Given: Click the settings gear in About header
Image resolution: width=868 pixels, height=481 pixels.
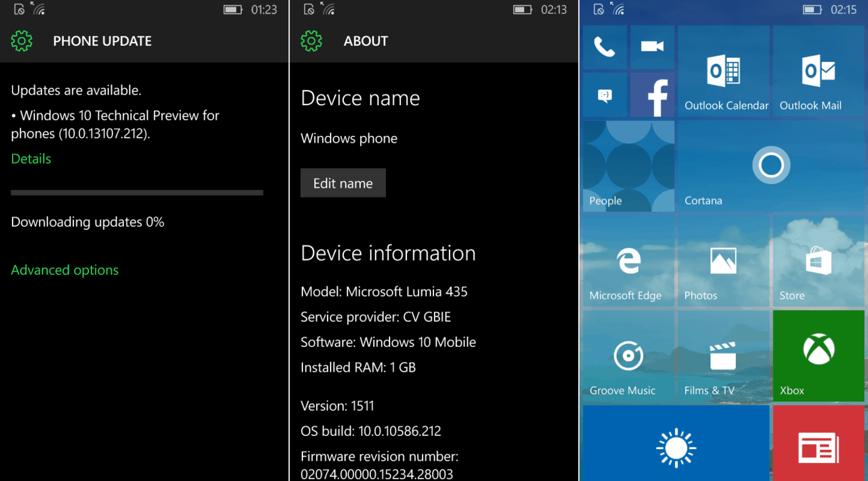Looking at the screenshot, I should (x=311, y=41).
